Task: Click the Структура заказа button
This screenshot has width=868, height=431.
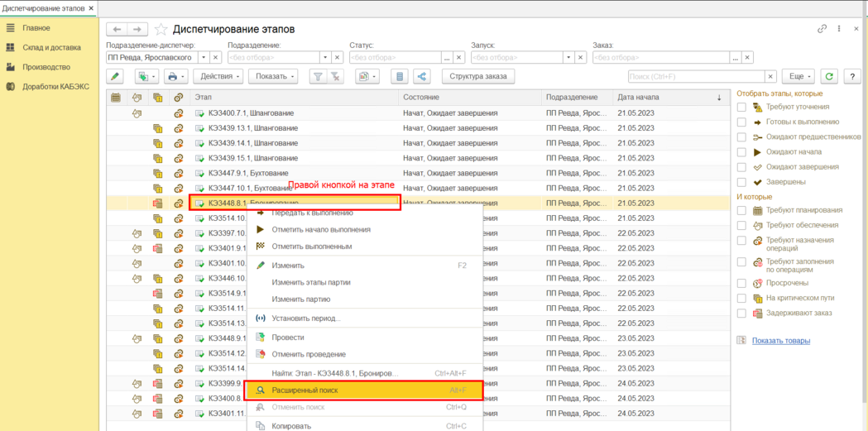Action: [477, 76]
